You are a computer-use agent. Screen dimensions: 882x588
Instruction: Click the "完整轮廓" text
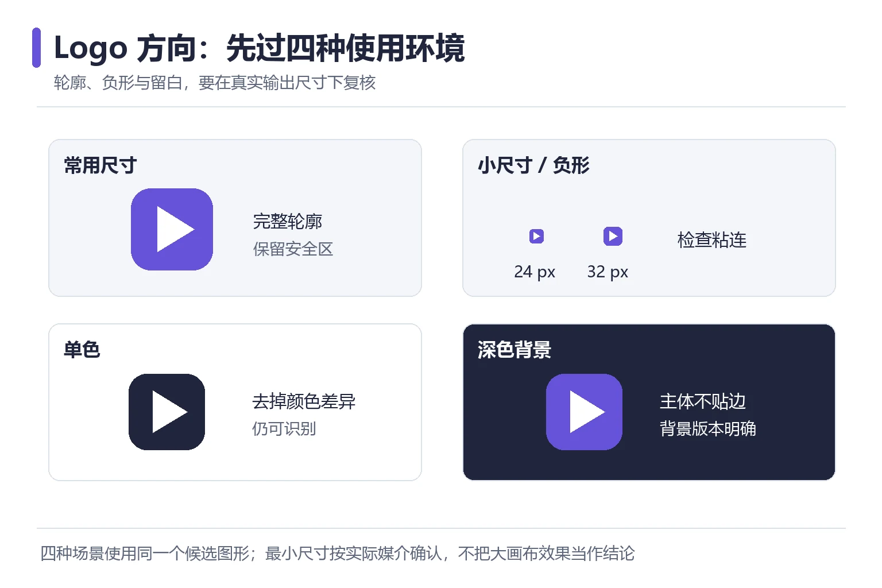coord(288,221)
